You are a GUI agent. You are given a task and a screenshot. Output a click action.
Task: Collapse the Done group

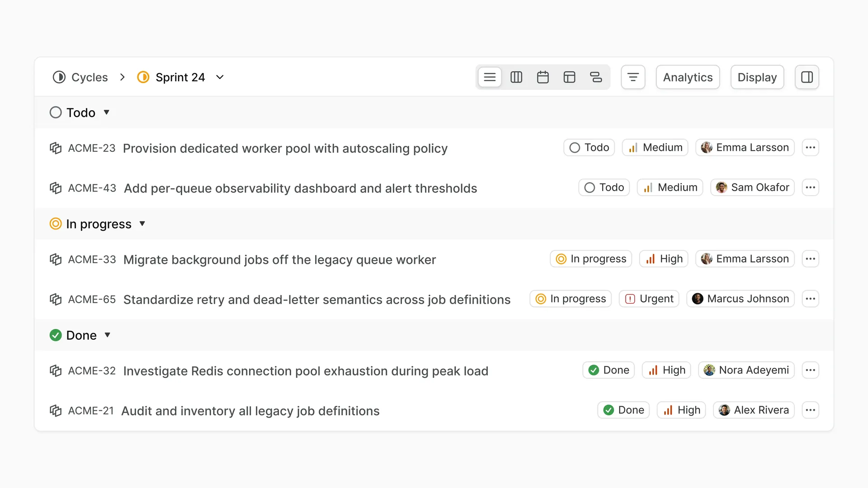click(108, 335)
